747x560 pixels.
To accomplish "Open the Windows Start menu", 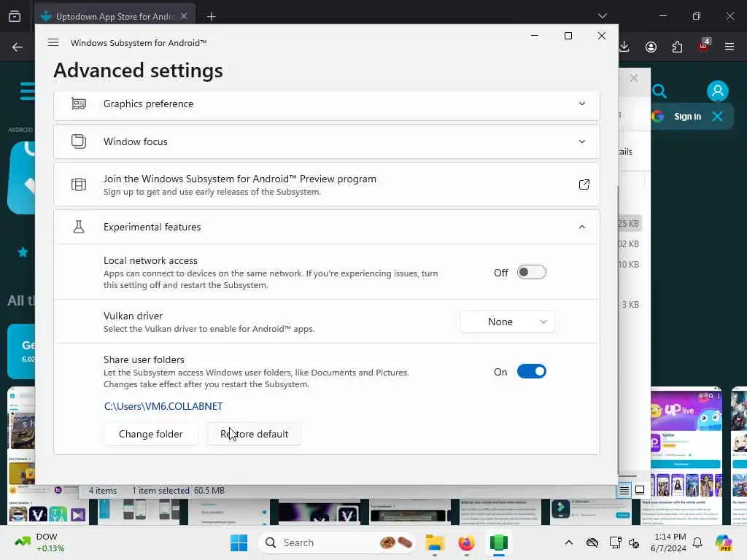I will (239, 542).
